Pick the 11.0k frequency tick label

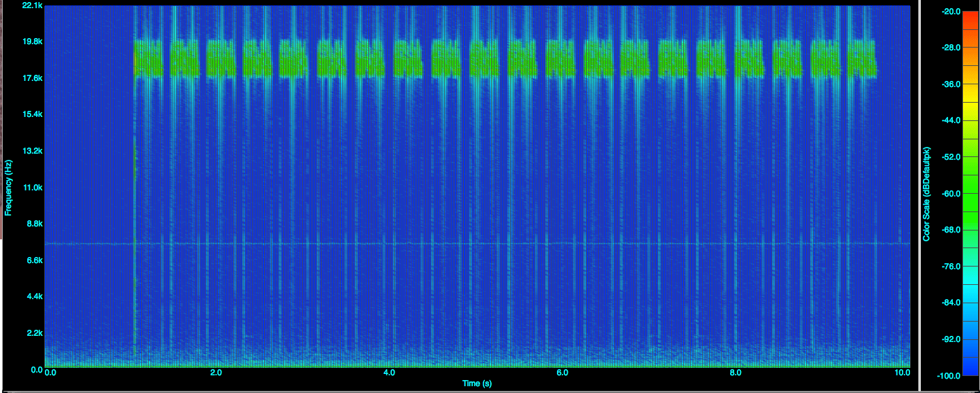(33, 188)
